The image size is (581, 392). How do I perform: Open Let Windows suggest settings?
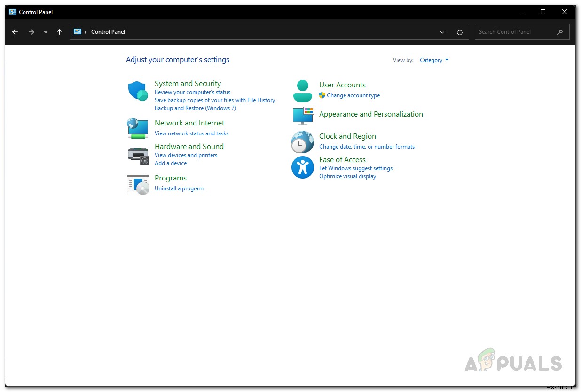(356, 168)
